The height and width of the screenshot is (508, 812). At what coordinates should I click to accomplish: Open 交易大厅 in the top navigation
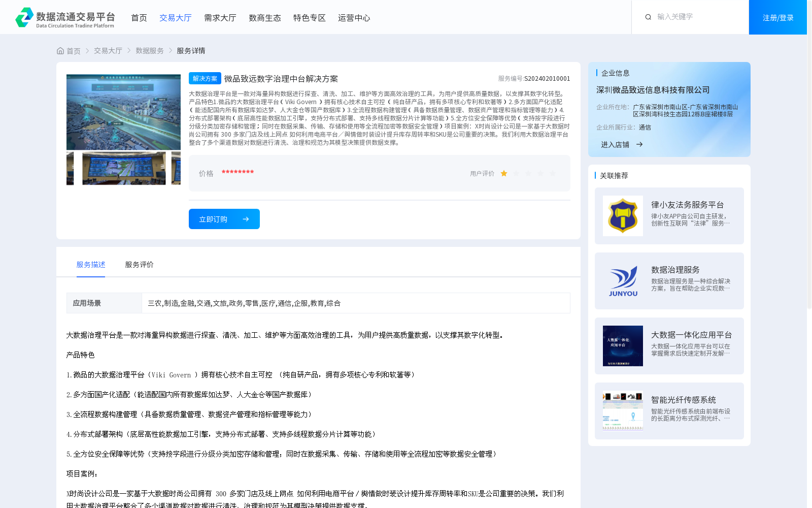coord(176,18)
